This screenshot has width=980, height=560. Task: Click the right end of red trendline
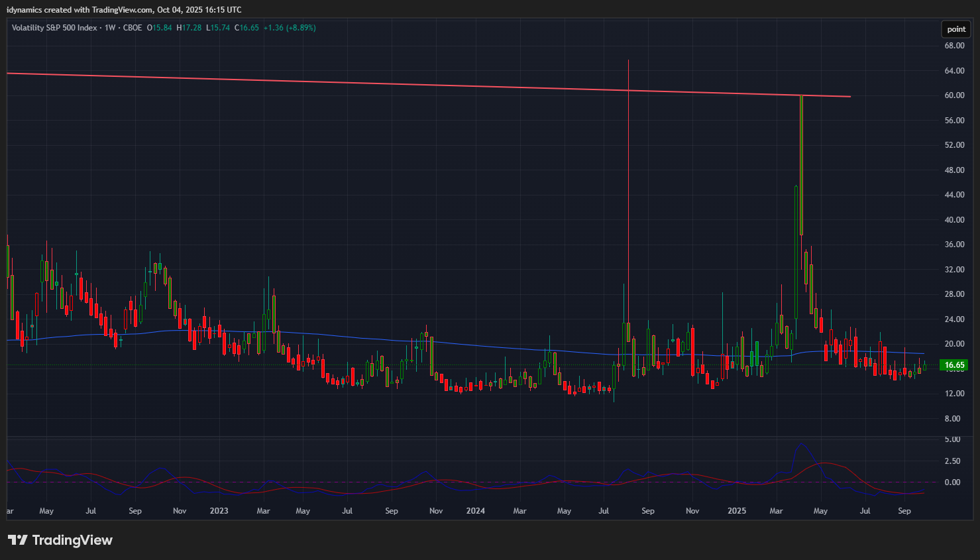point(849,97)
